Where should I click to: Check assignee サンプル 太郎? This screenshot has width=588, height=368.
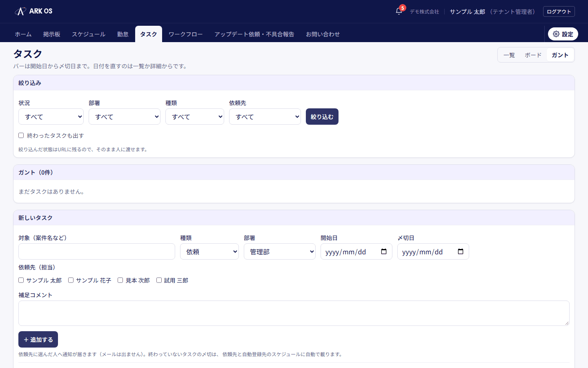pyautogui.click(x=21, y=280)
